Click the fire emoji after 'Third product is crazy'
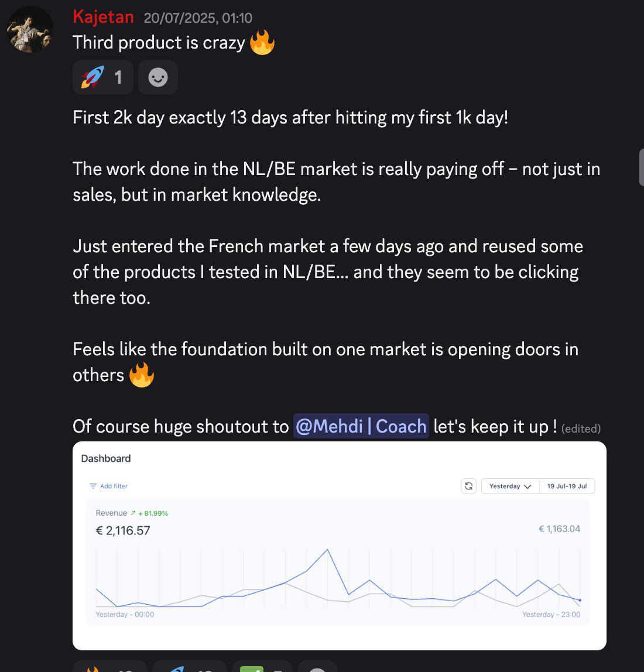644x672 pixels. [262, 42]
